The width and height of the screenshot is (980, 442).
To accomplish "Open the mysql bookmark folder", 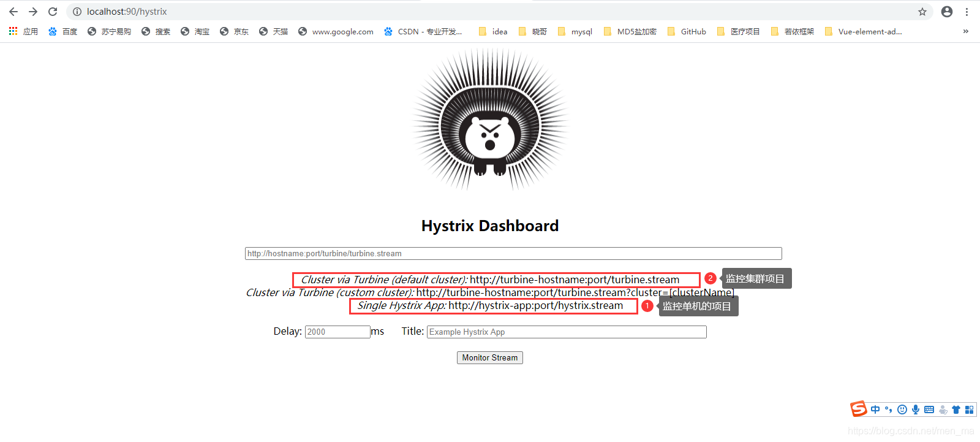I will [575, 31].
